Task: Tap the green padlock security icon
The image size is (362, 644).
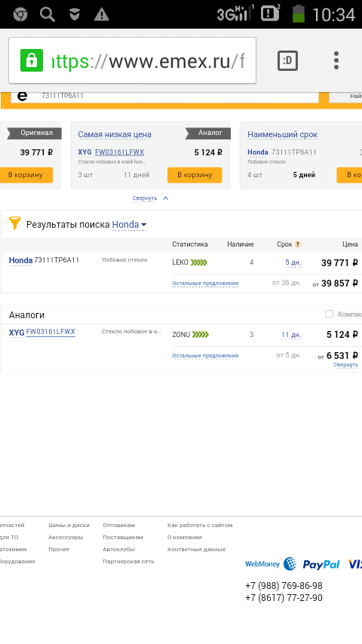Action: click(32, 60)
